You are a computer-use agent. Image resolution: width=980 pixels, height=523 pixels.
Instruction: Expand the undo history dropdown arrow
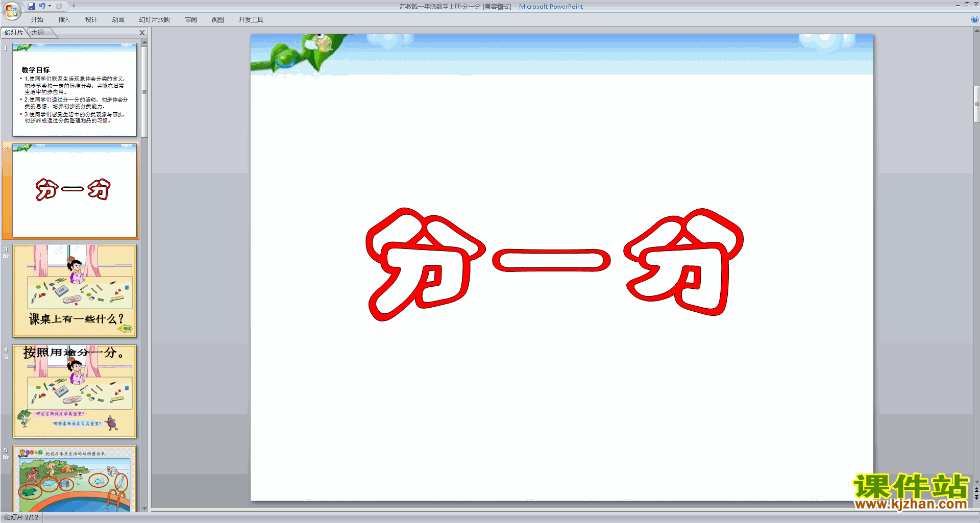tap(50, 6)
